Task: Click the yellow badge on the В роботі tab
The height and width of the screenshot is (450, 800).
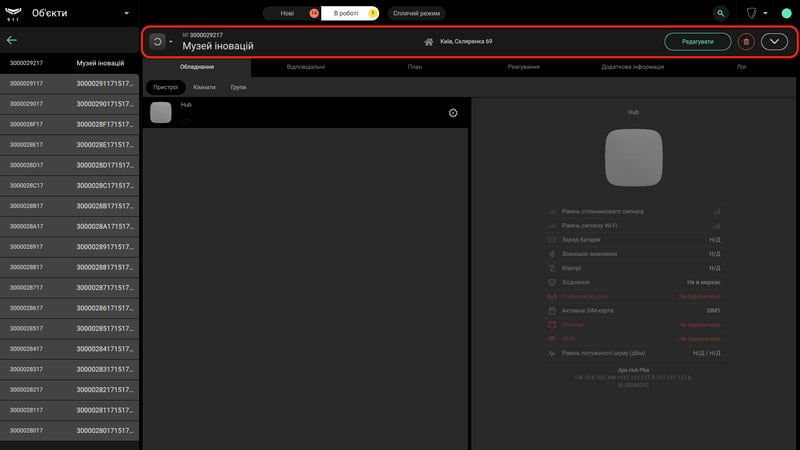Action: click(x=372, y=13)
